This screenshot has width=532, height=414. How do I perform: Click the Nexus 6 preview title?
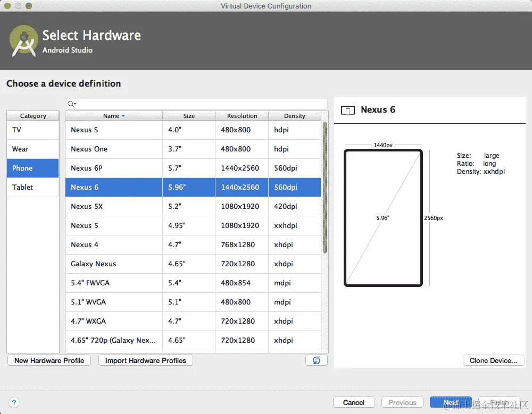click(x=378, y=110)
